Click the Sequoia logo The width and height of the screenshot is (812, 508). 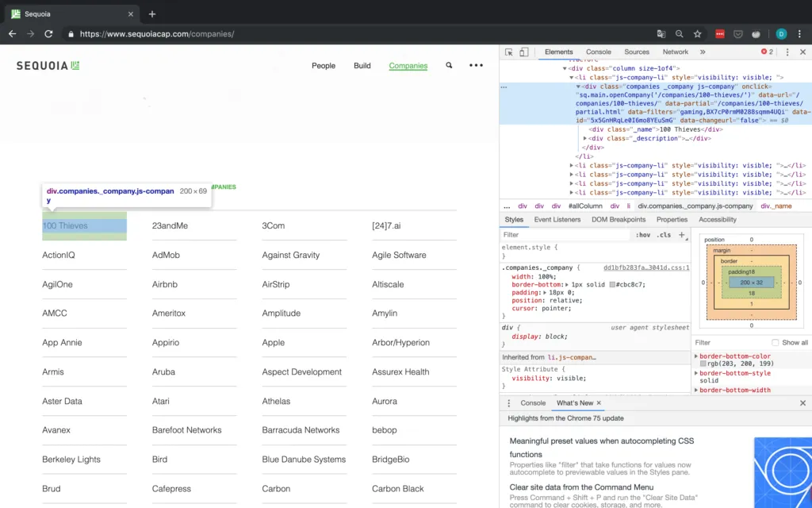[48, 66]
